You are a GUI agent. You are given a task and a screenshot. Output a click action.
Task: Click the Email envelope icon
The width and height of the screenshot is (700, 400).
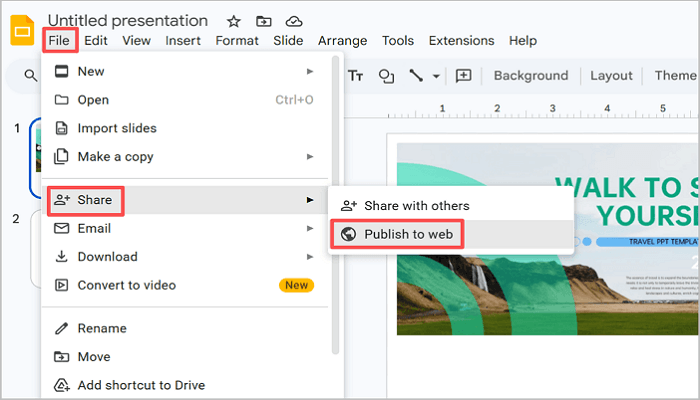pos(62,229)
